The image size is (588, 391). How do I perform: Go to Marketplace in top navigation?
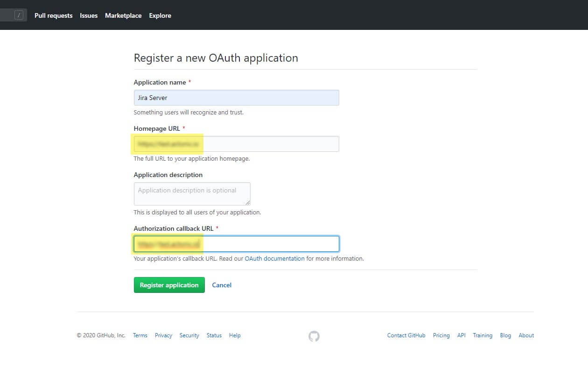123,15
